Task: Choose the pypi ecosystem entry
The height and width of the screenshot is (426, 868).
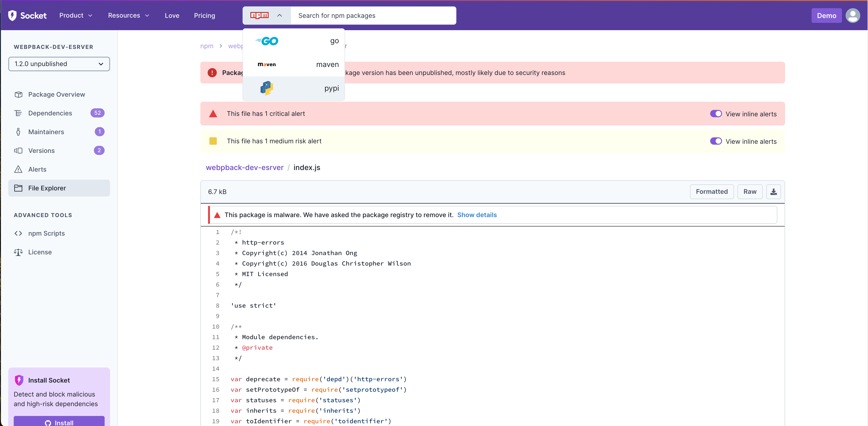Action: (x=294, y=88)
